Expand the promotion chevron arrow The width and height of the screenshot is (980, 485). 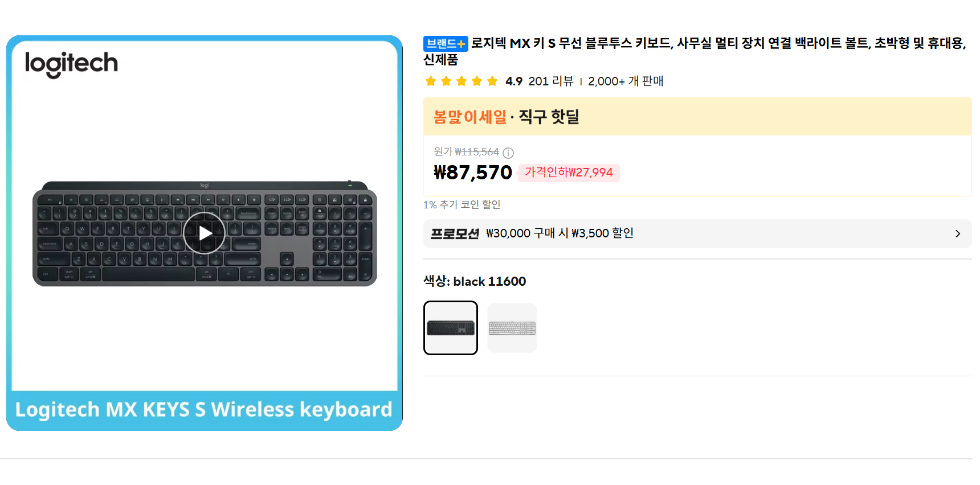(957, 234)
